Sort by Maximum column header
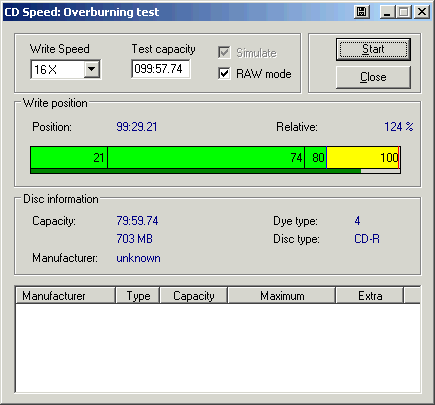Screen dimensions: 435x405 [282, 296]
